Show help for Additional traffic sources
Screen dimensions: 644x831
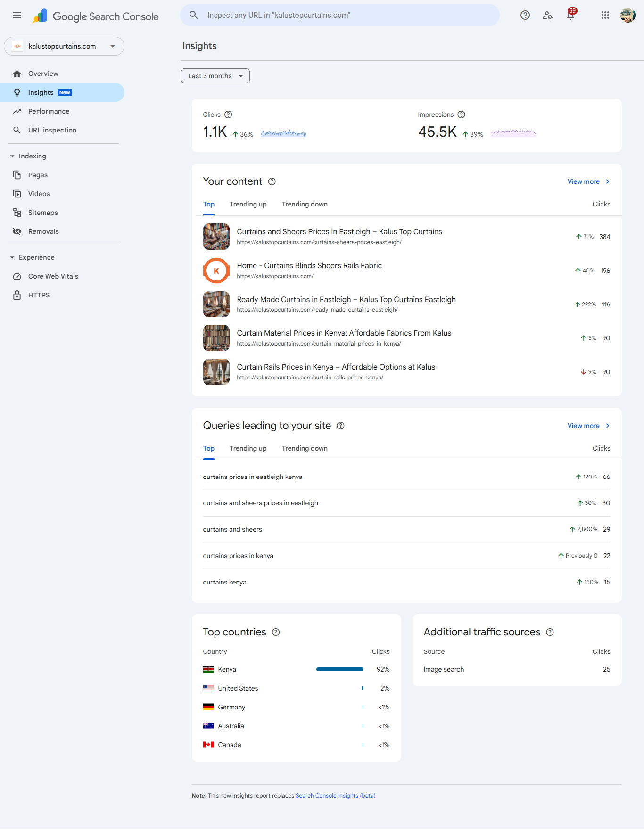550,632
